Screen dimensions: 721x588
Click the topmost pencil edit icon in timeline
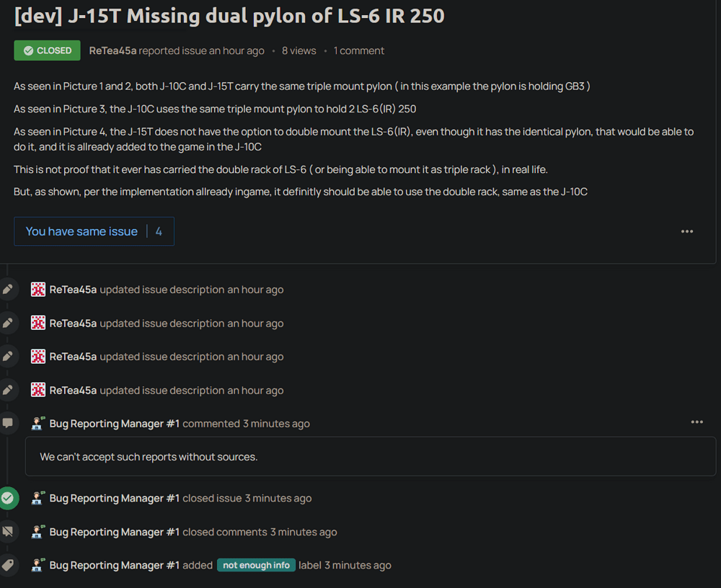[x=8, y=290]
